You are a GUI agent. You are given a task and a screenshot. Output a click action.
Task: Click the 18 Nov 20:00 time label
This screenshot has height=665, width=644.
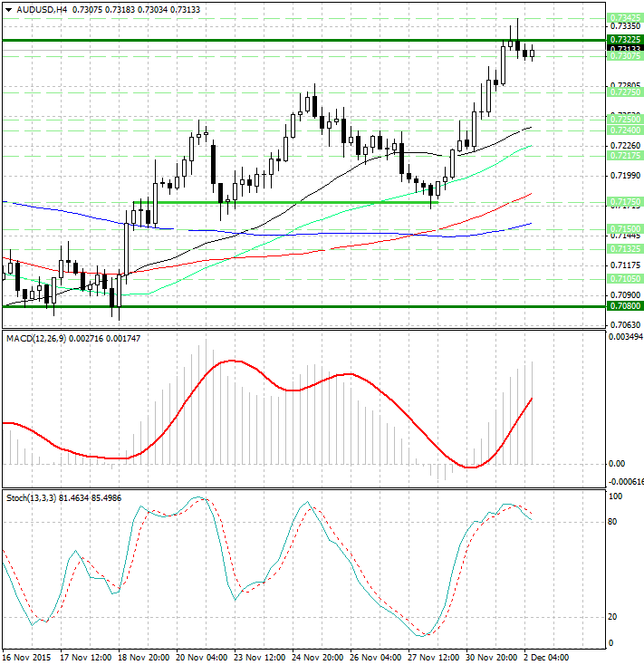click(x=143, y=658)
